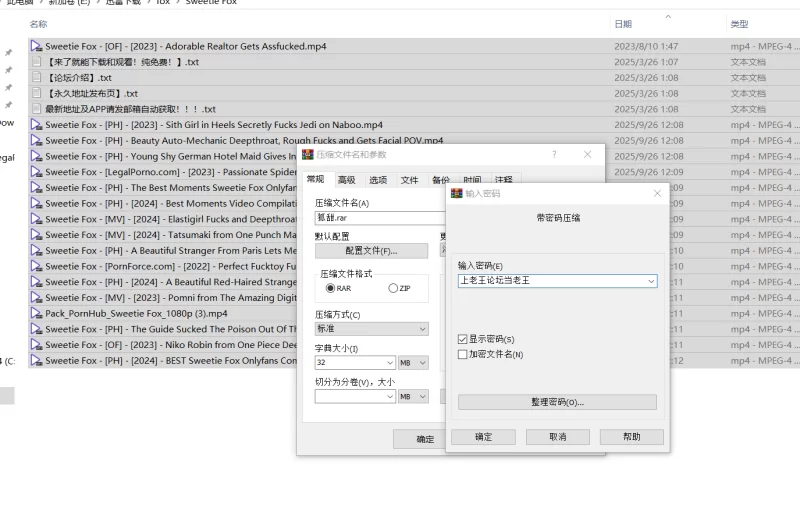Image resolution: width=800 pixels, height=518 pixels.
Task: Click WinRAR icon in 输入密码 title bar
Action: [x=457, y=193]
